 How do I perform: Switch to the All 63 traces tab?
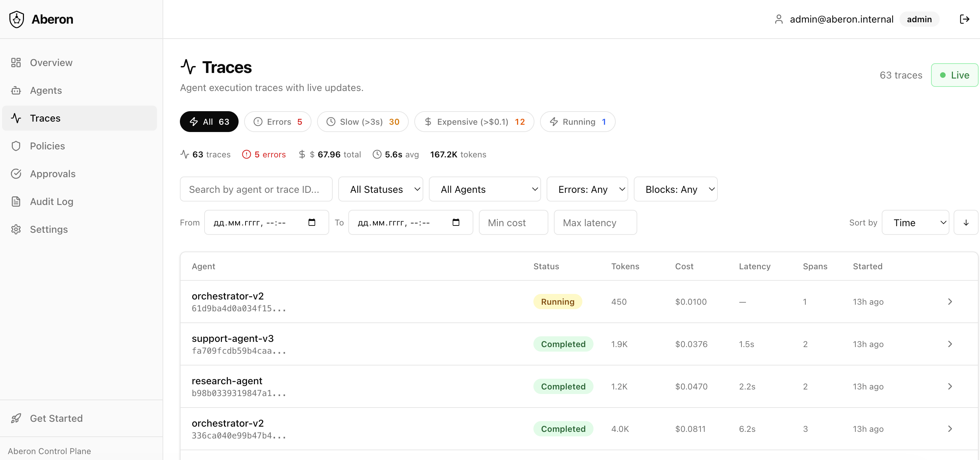tap(208, 121)
